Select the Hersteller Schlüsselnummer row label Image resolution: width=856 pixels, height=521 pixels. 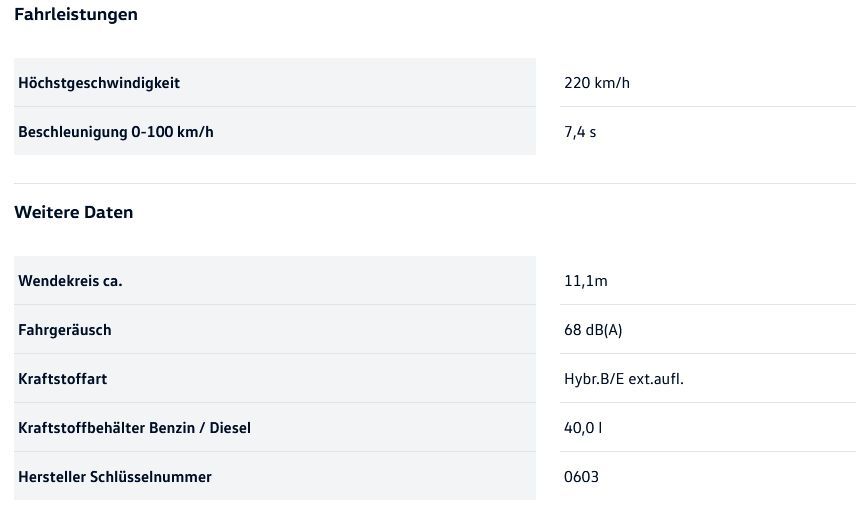point(115,477)
